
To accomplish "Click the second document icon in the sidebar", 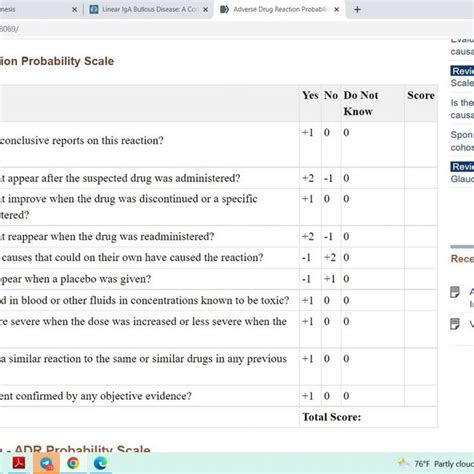I will (x=455, y=324).
